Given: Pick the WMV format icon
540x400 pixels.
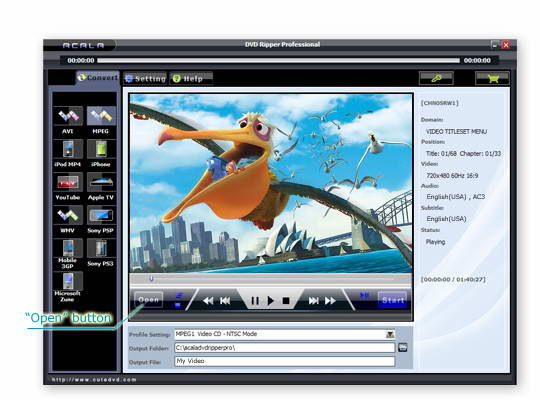Looking at the screenshot, I should [68, 215].
